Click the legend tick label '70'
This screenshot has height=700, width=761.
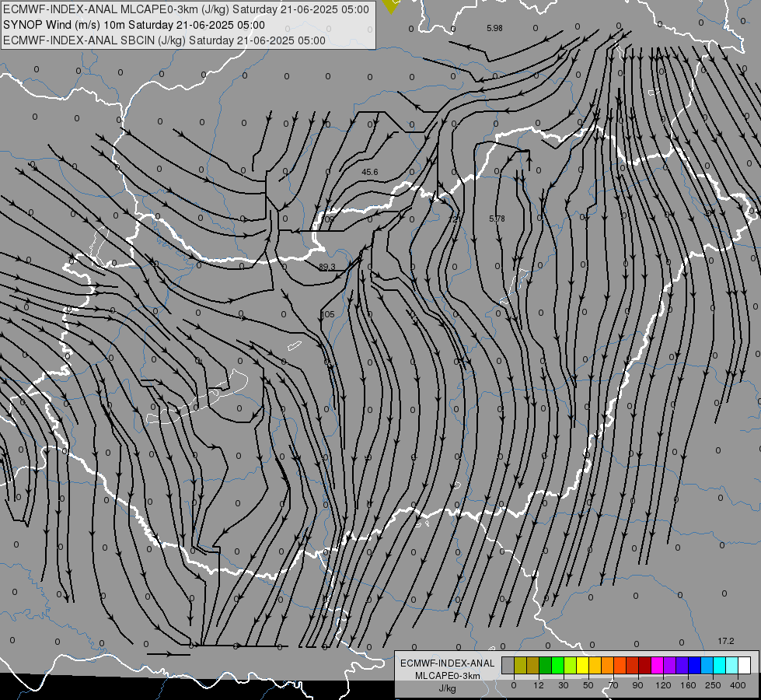[x=613, y=685]
